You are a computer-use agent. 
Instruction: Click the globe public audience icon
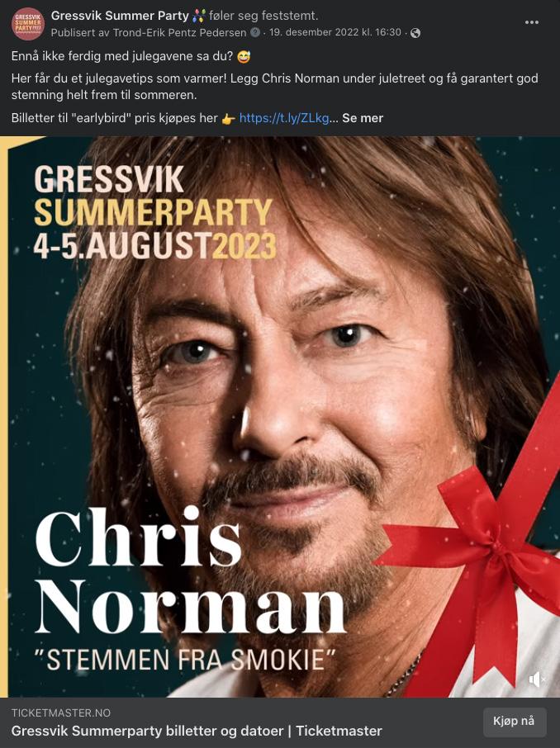pyautogui.click(x=415, y=33)
